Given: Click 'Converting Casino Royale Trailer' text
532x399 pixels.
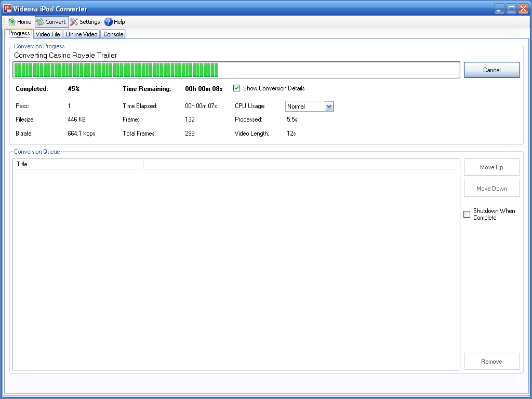Looking at the screenshot, I should pos(65,55).
